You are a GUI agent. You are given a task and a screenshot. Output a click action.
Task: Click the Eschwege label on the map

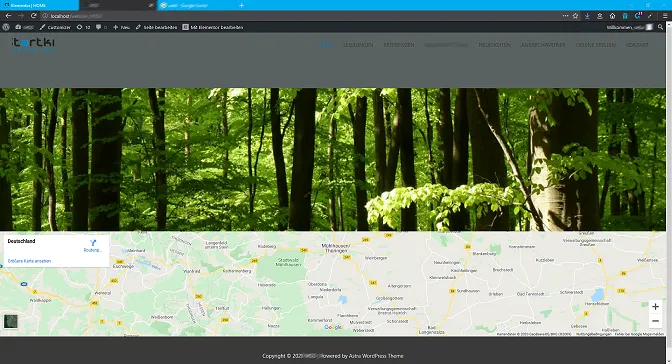point(123,266)
